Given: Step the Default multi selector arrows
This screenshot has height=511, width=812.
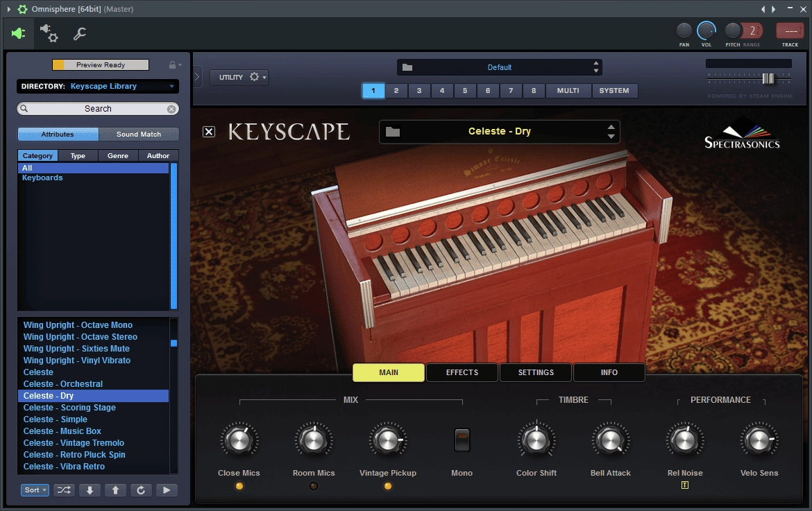Looking at the screenshot, I should 596,67.
